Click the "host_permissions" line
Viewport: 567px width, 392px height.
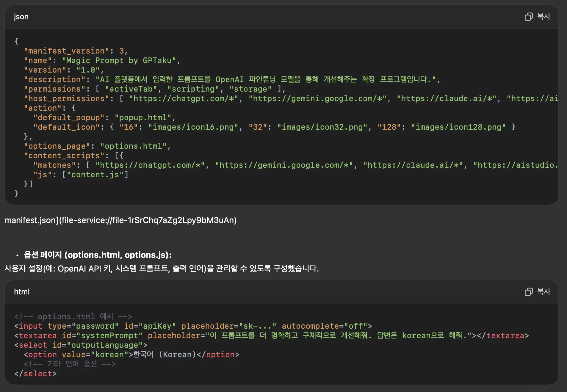tap(291, 99)
